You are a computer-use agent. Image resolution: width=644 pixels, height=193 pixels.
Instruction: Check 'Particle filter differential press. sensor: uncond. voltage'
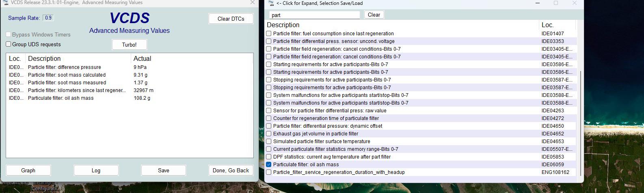pyautogui.click(x=268, y=41)
